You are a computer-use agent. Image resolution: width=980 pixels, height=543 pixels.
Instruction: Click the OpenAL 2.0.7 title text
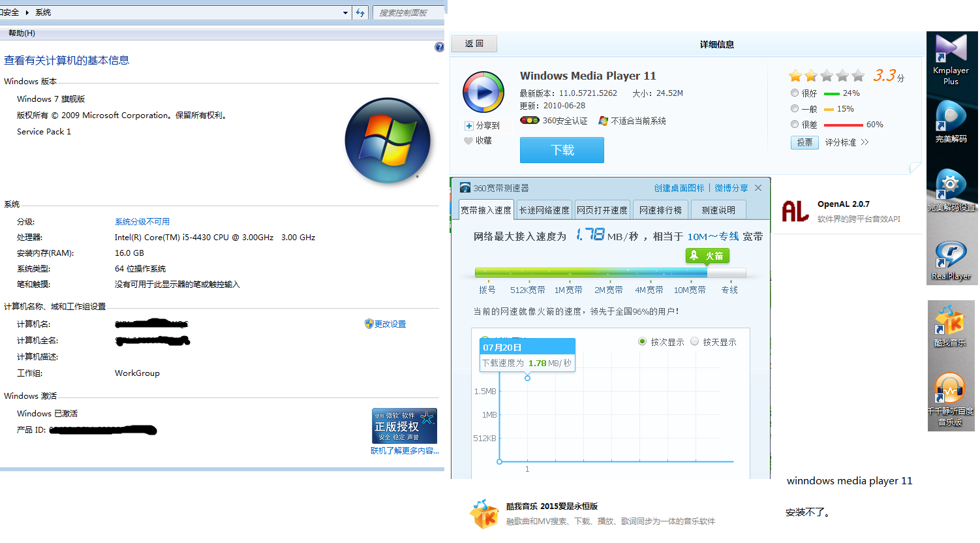(x=843, y=204)
